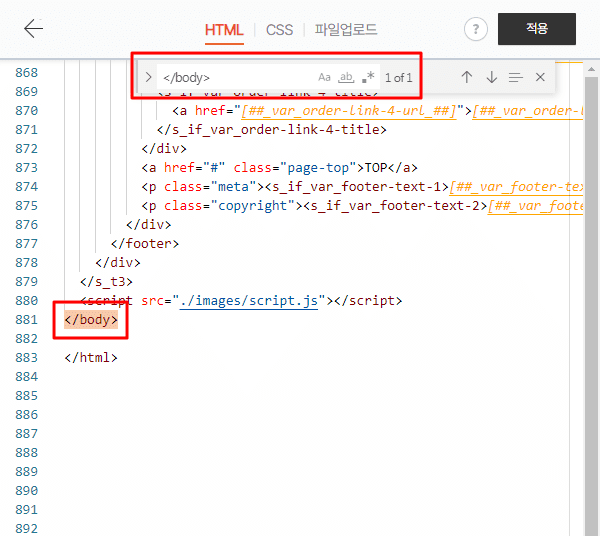Viewport: 600px width, 536px height.
Task: Click the </div> tag on line 878
Action: pyautogui.click(x=118, y=262)
